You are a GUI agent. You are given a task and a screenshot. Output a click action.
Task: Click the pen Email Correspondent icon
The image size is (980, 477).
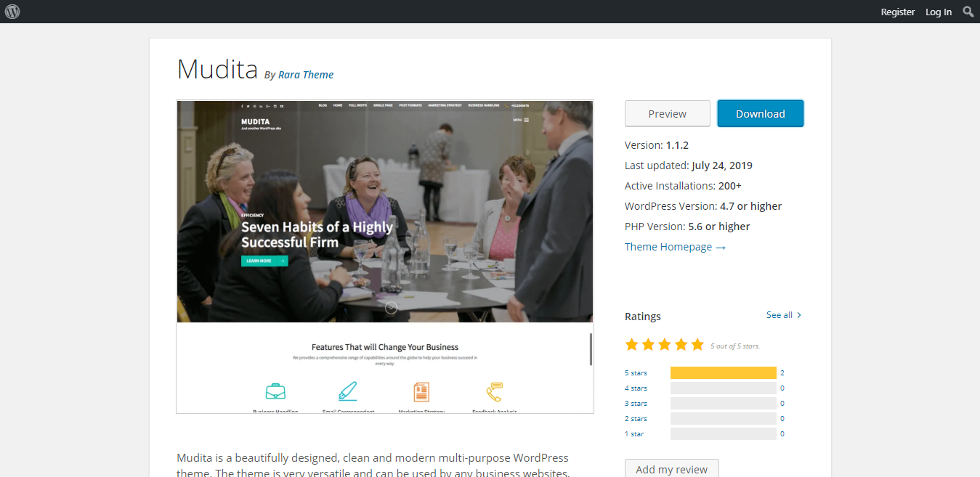(x=348, y=391)
